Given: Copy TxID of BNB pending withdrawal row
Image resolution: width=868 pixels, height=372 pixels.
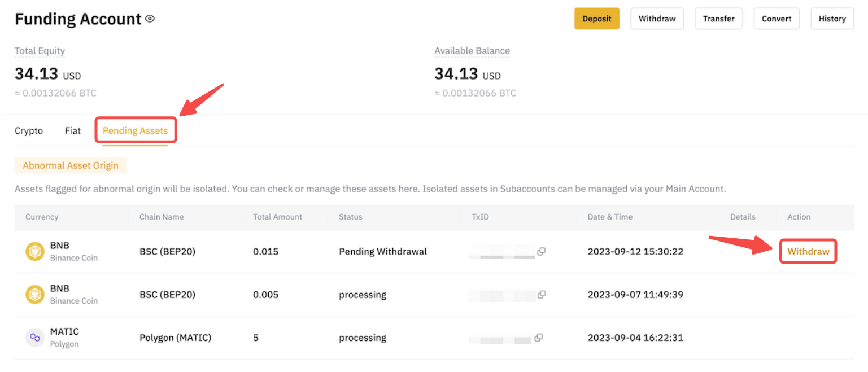Looking at the screenshot, I should point(541,252).
